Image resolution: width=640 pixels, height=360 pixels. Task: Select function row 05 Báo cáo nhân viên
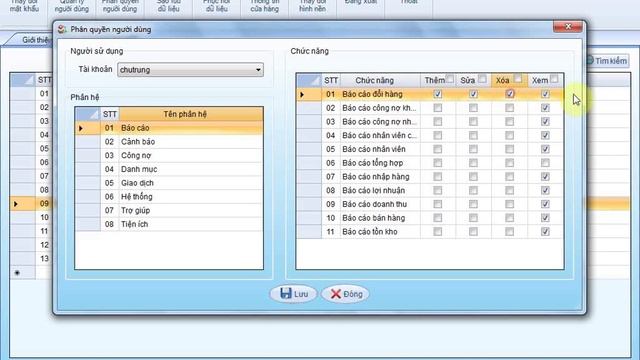pos(430,149)
